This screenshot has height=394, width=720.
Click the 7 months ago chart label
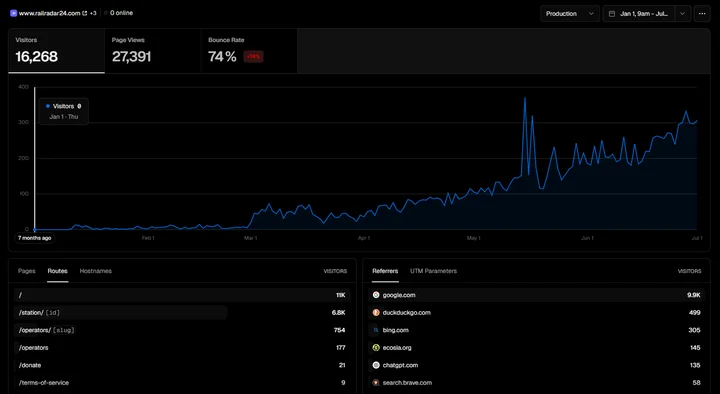(34, 238)
